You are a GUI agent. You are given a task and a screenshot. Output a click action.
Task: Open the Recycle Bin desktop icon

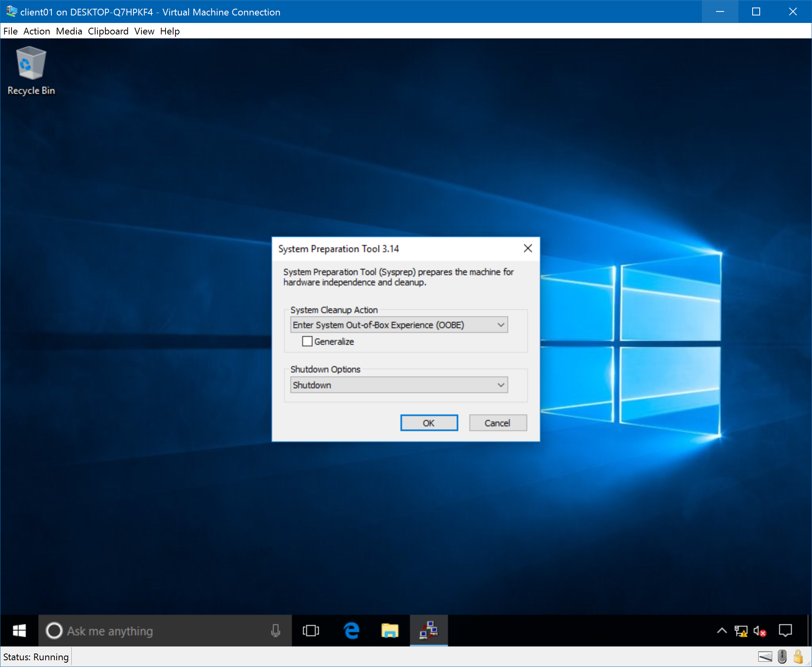[31, 70]
